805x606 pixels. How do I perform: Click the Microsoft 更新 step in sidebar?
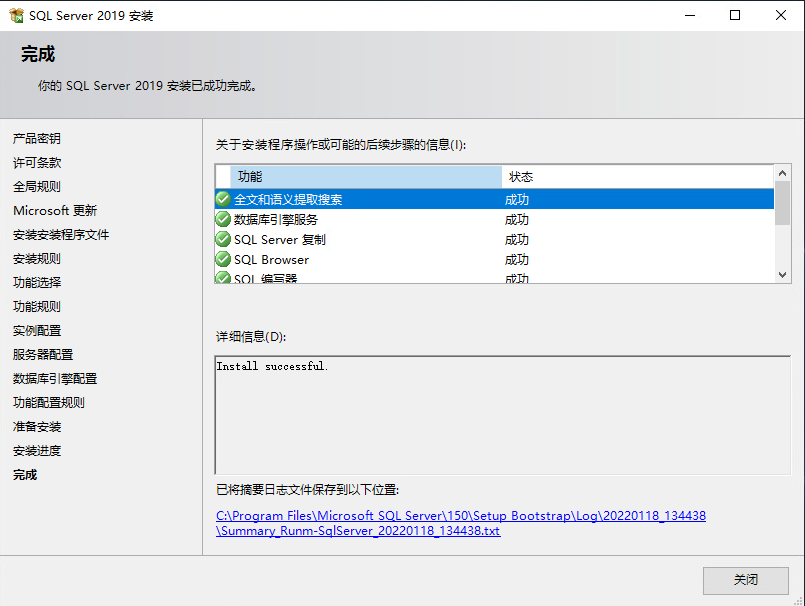pyautogui.click(x=55, y=211)
